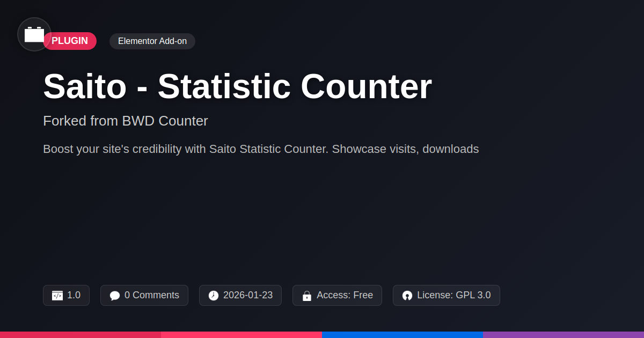The height and width of the screenshot is (338, 644).
Task: Click the Forked from BWD Counter subtitle
Action: (x=126, y=121)
